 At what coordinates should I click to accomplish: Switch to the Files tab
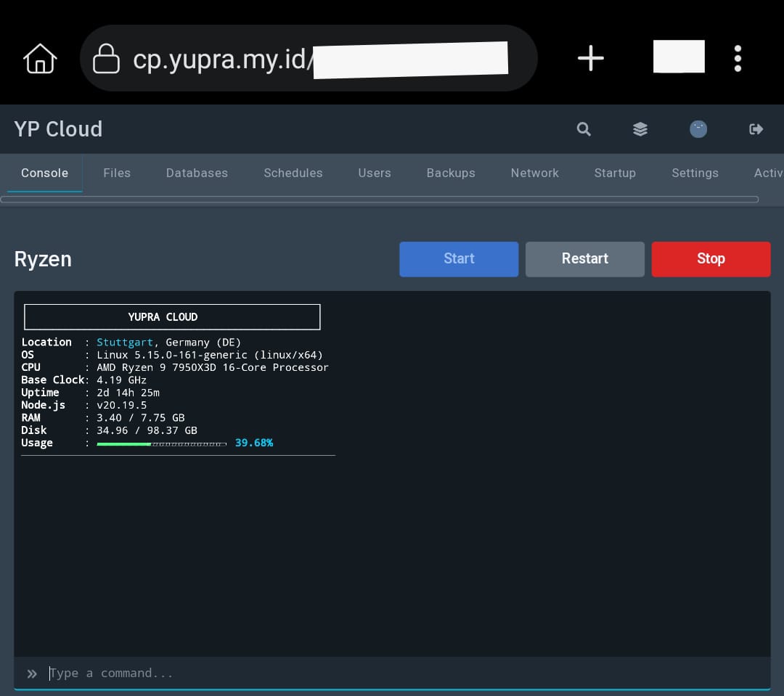[117, 173]
